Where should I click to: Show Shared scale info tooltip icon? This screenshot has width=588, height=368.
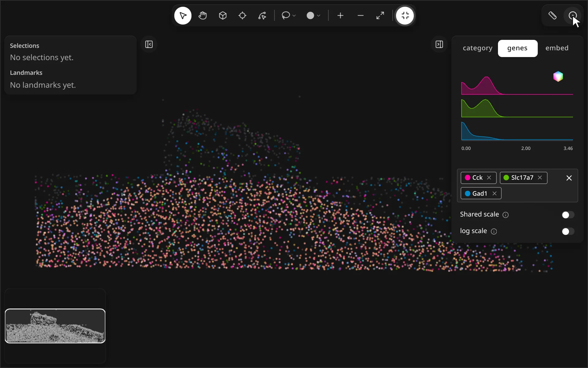tap(506, 215)
